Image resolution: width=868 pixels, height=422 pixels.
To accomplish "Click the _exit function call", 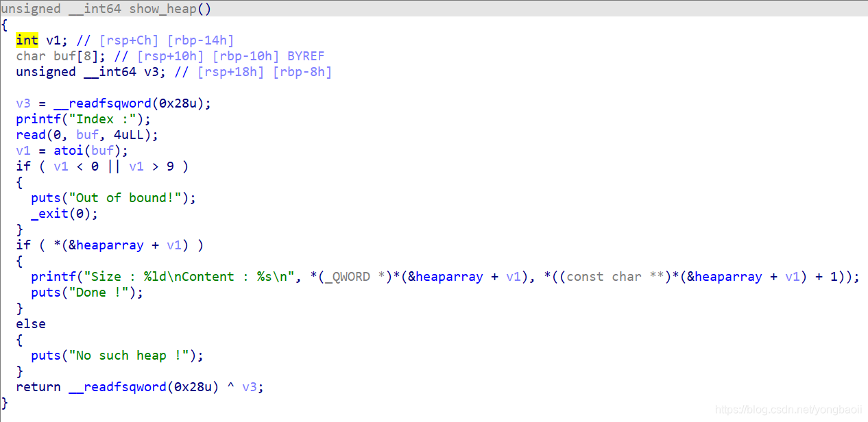I will point(49,214).
